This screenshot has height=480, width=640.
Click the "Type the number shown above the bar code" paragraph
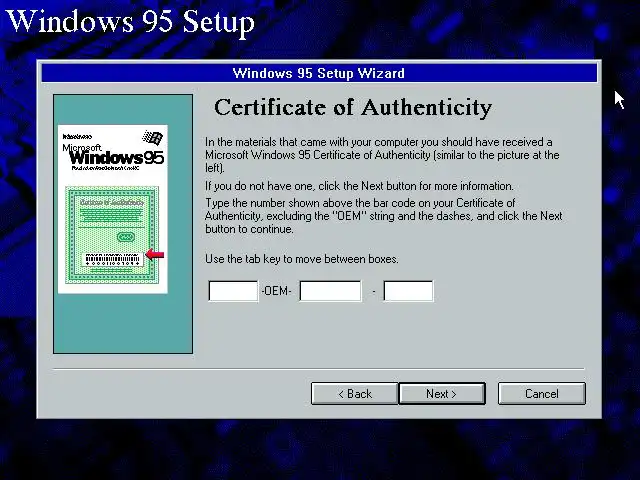click(384, 216)
